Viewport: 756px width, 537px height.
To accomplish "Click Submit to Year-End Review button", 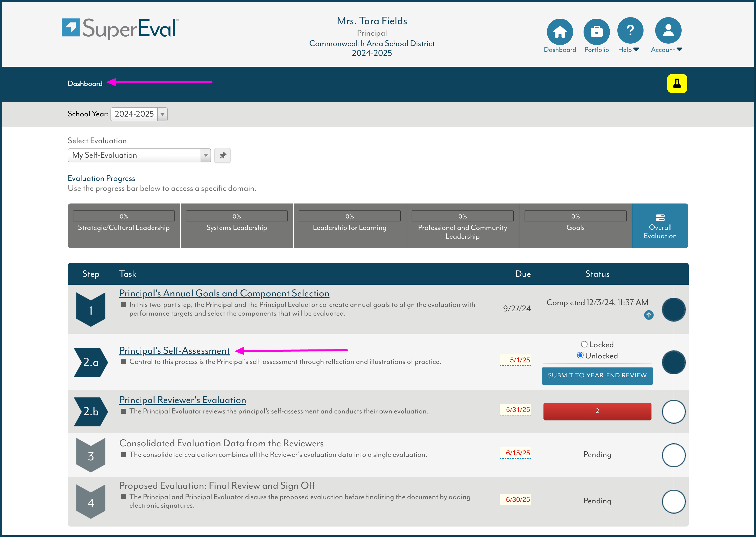I will pyautogui.click(x=597, y=376).
